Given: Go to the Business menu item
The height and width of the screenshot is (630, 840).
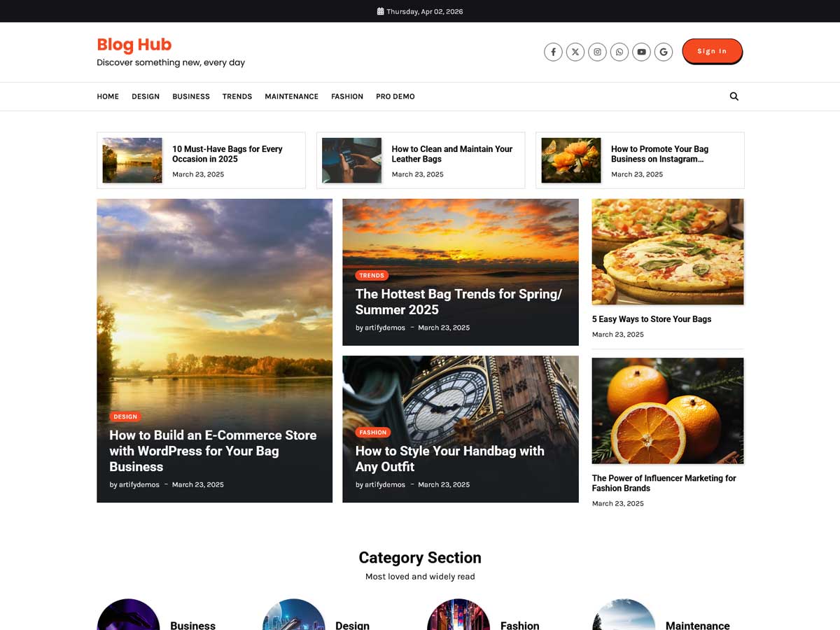Looking at the screenshot, I should coord(191,97).
